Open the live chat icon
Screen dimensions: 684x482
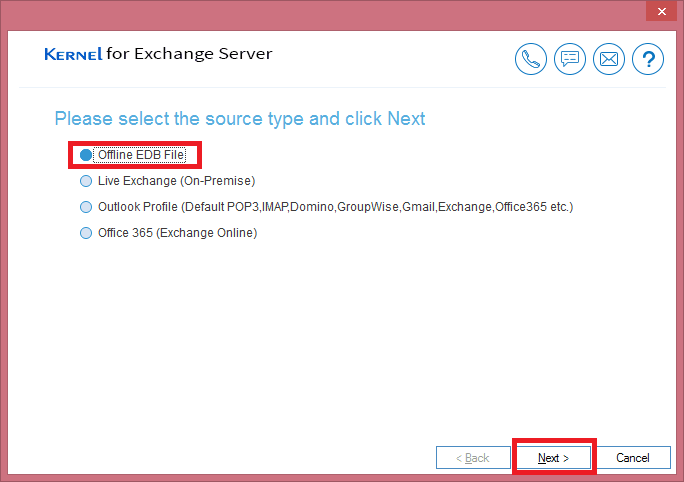(x=570, y=59)
